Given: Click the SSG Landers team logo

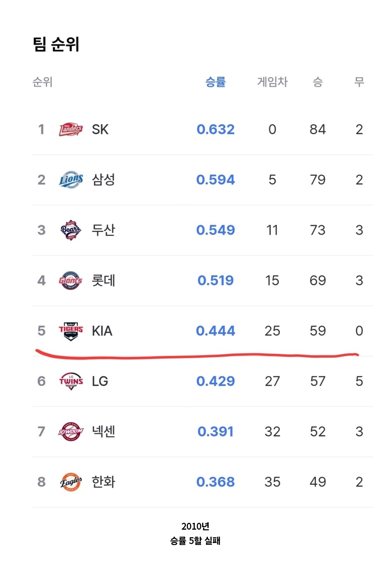Looking at the screenshot, I should (x=71, y=130).
